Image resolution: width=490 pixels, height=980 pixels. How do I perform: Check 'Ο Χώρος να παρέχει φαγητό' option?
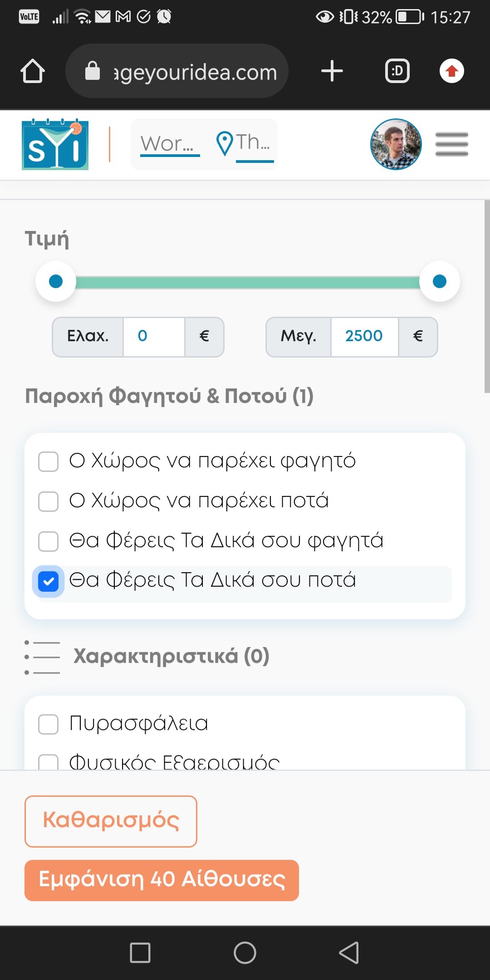pos(49,461)
